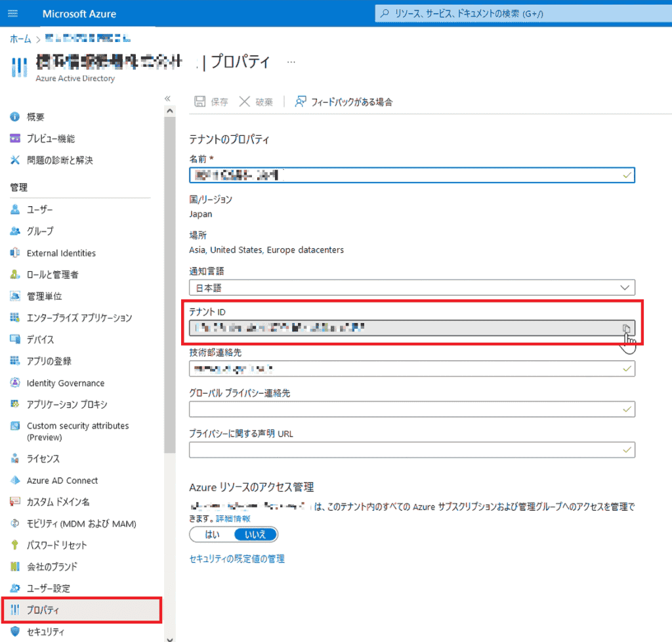Click the アプリの登録 icon
The height and width of the screenshot is (642, 672).
tap(15, 361)
